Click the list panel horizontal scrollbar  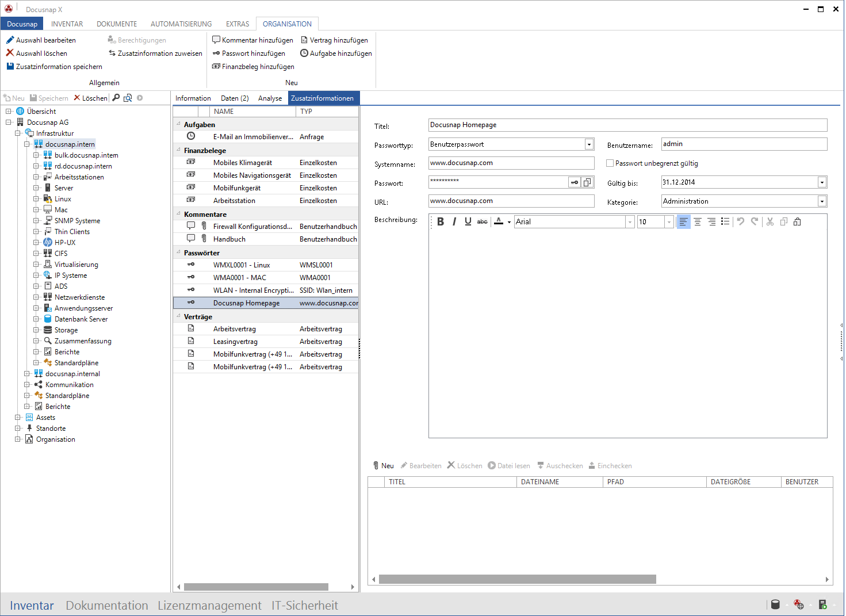[x=256, y=587]
